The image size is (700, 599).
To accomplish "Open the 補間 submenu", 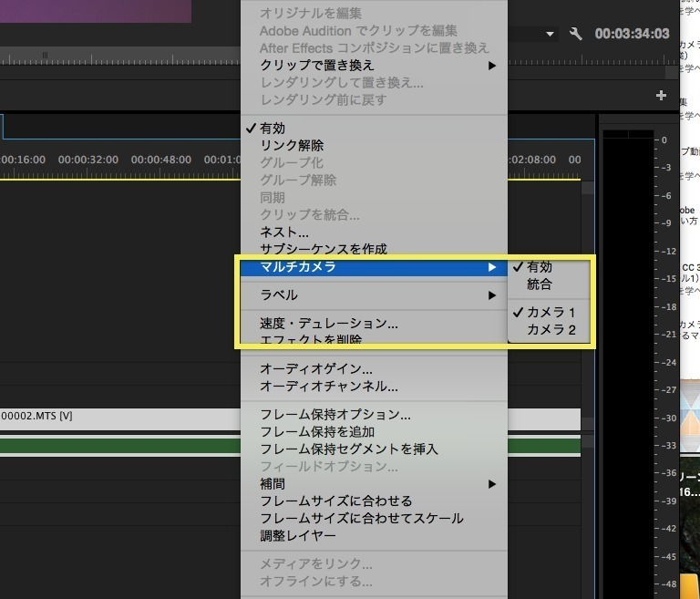I will point(374,484).
